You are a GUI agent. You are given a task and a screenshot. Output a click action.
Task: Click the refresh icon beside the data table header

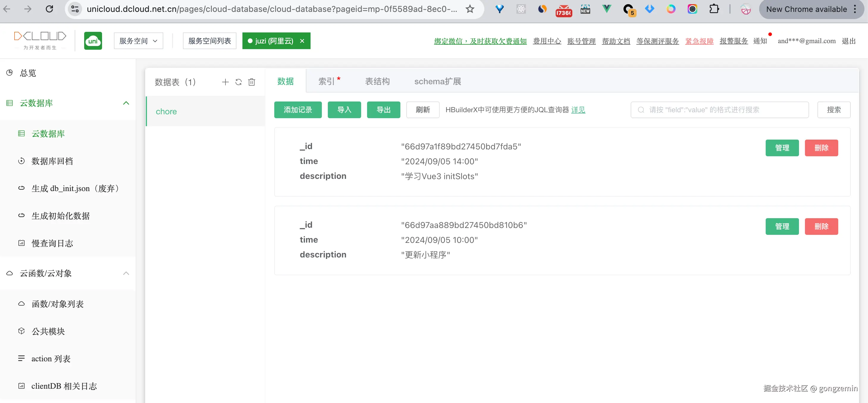click(x=238, y=82)
